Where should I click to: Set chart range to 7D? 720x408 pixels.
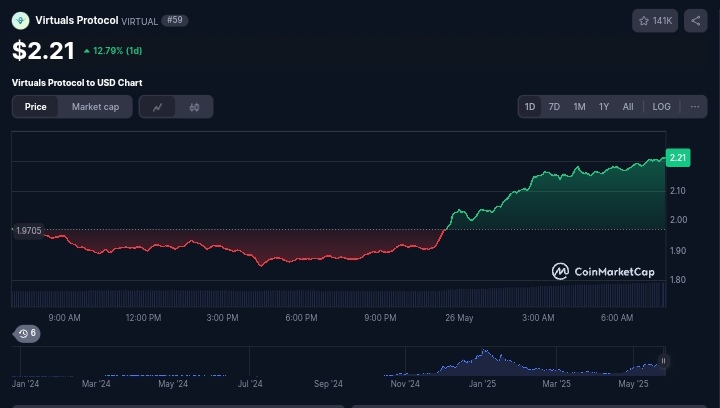coord(554,106)
